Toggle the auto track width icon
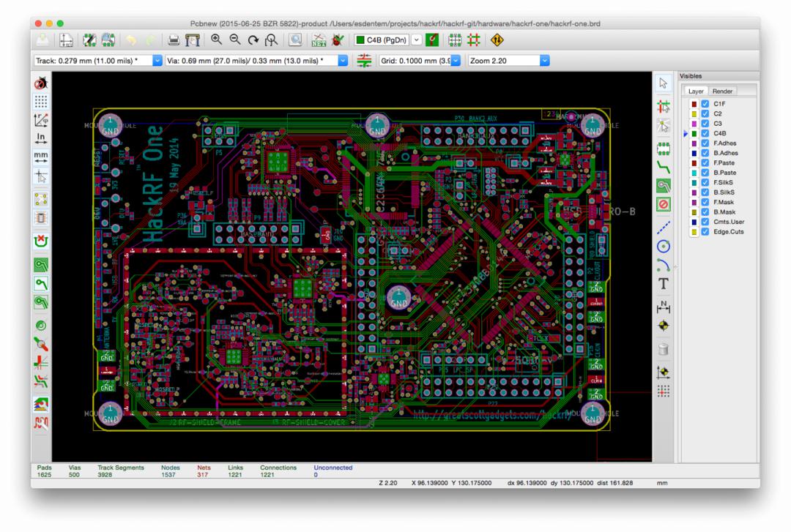The height and width of the screenshot is (532, 791). [x=364, y=61]
